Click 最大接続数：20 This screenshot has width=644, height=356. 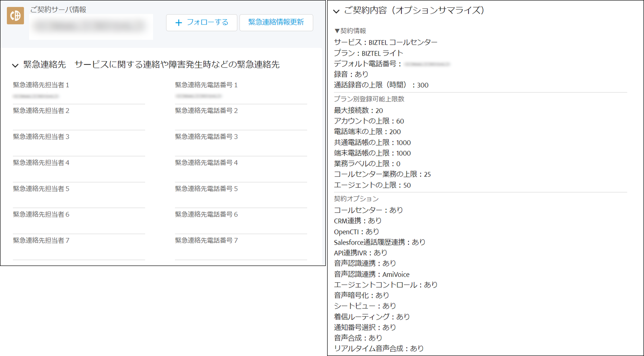click(358, 110)
